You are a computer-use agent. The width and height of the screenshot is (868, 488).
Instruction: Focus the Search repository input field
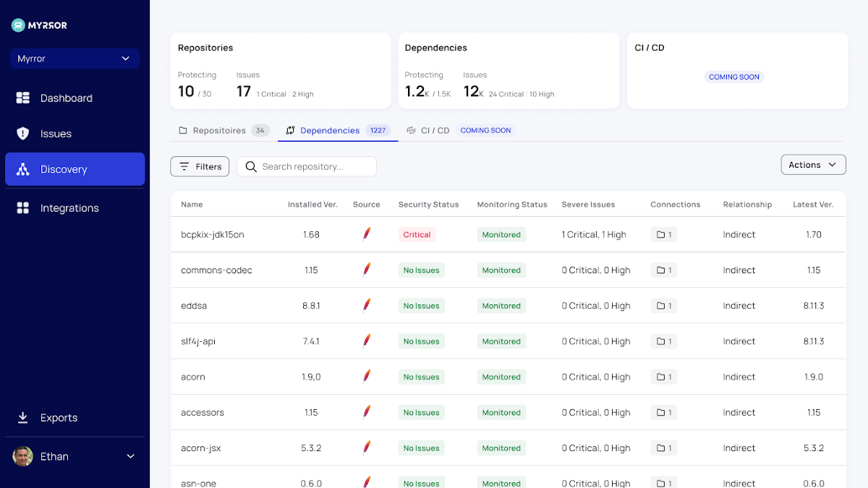point(315,167)
